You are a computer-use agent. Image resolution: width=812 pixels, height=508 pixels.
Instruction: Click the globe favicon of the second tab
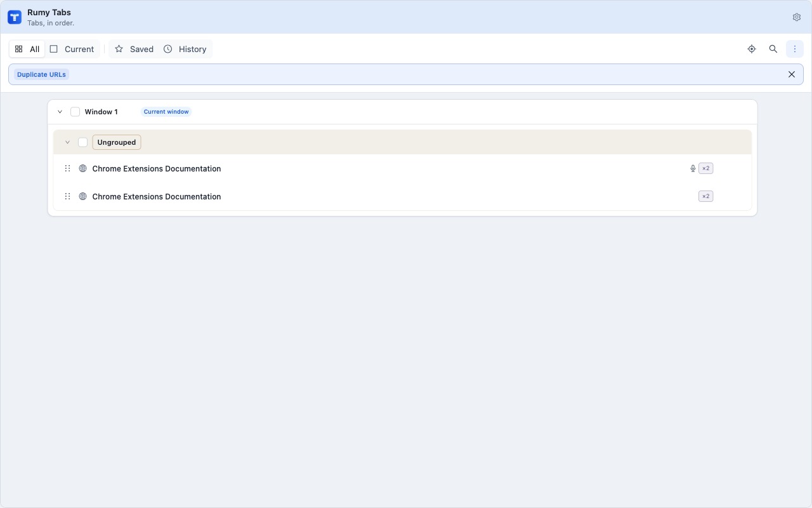[82, 196]
